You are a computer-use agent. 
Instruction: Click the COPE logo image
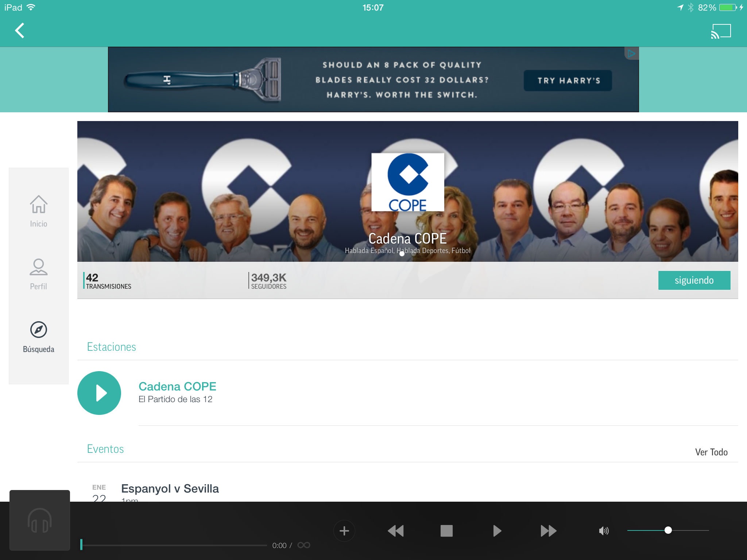tap(408, 182)
